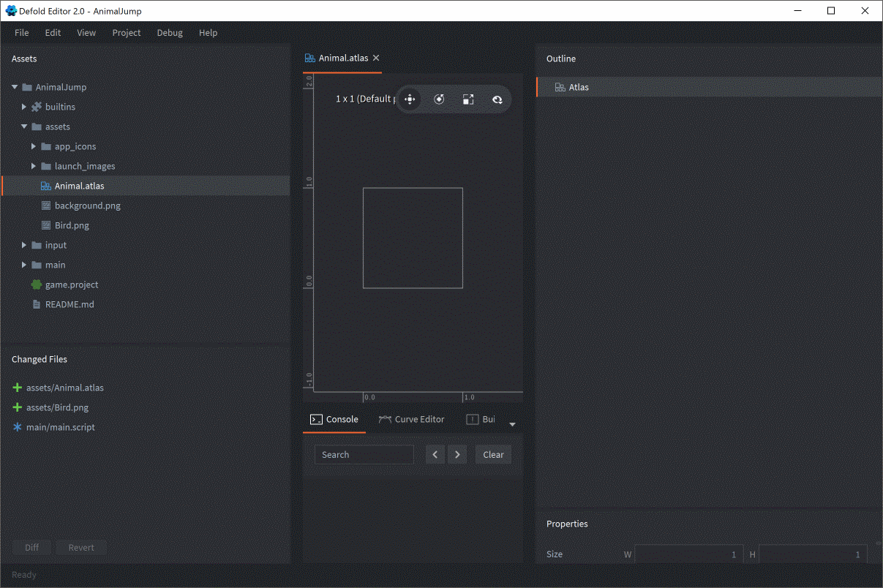Viewport: 883px width, 588px height.
Task: Switch to the Curve Editor tab
Action: tap(411, 419)
